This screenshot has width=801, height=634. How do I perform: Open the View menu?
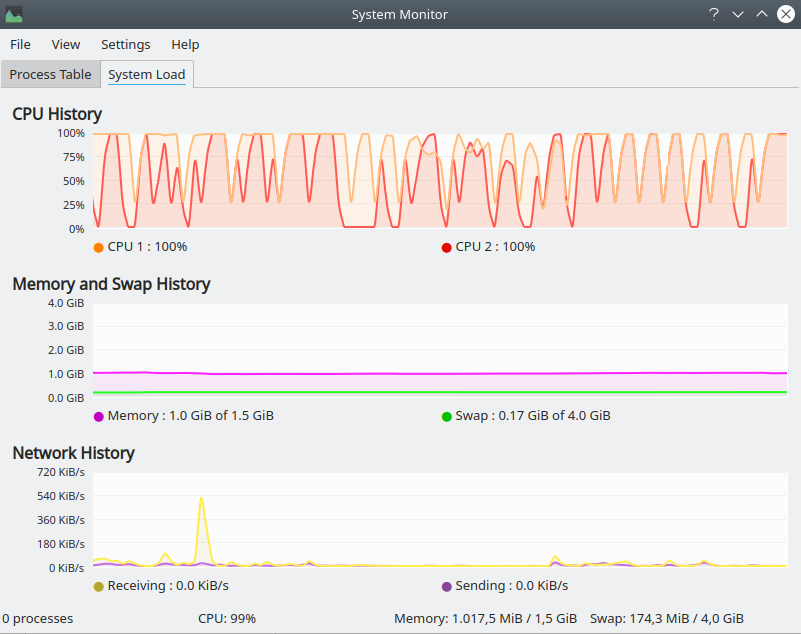point(66,44)
